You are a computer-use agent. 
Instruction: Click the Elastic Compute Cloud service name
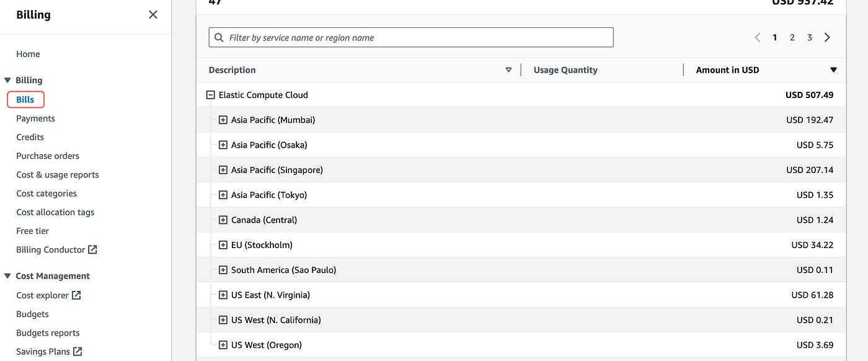[263, 95]
